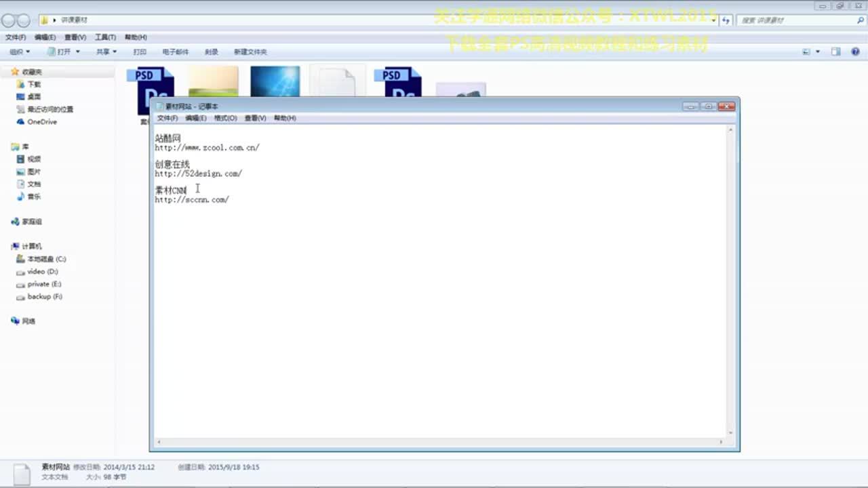This screenshot has width=868, height=488.
Task: Click the line http://www.zcool.com.cn/ in Notepad
Action: [207, 147]
